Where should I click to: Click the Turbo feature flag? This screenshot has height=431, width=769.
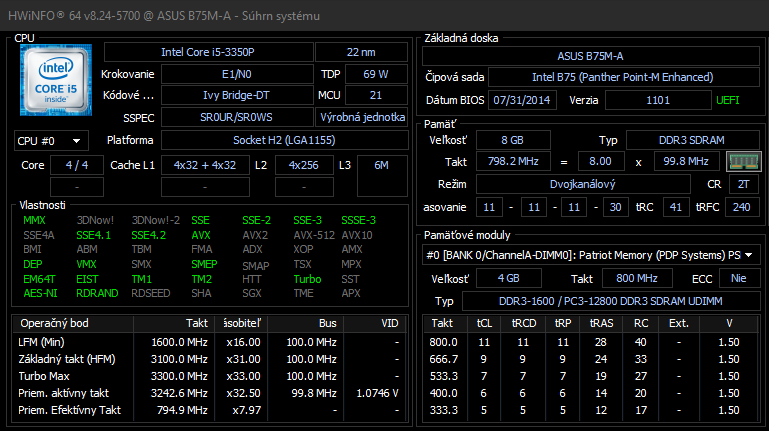(308, 279)
